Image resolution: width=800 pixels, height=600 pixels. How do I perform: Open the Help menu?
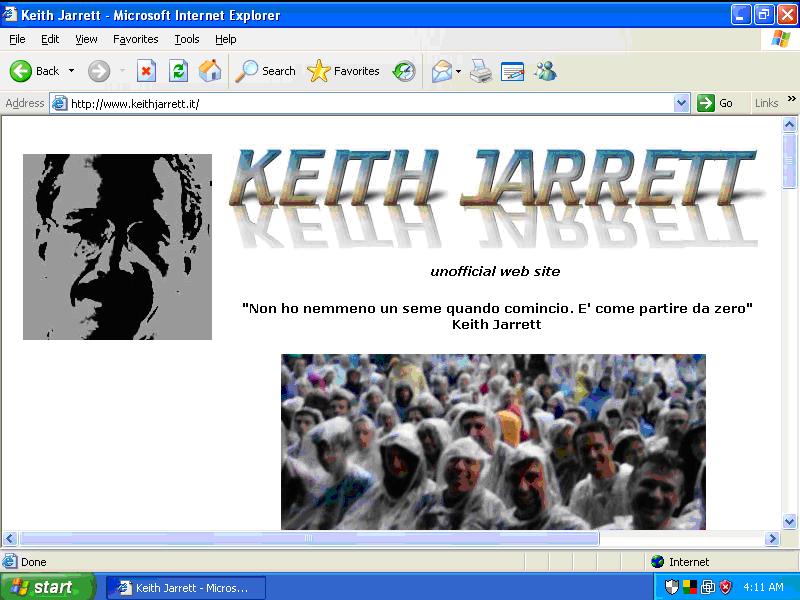click(x=226, y=39)
